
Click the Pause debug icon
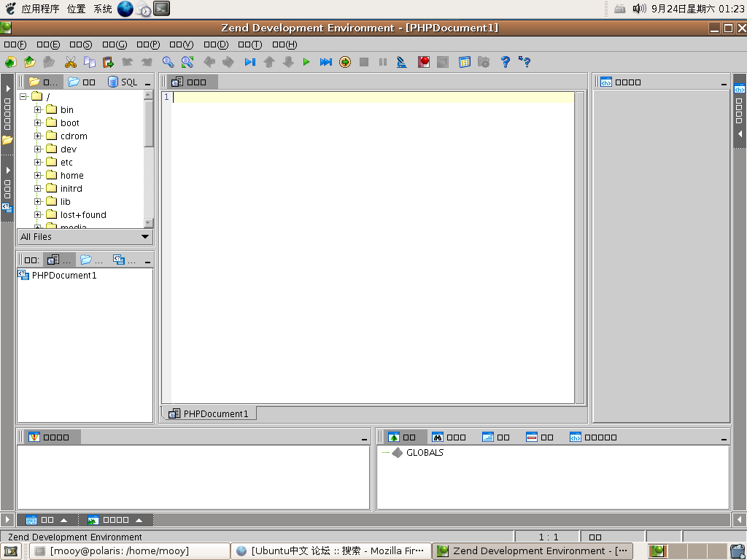[x=382, y=62]
